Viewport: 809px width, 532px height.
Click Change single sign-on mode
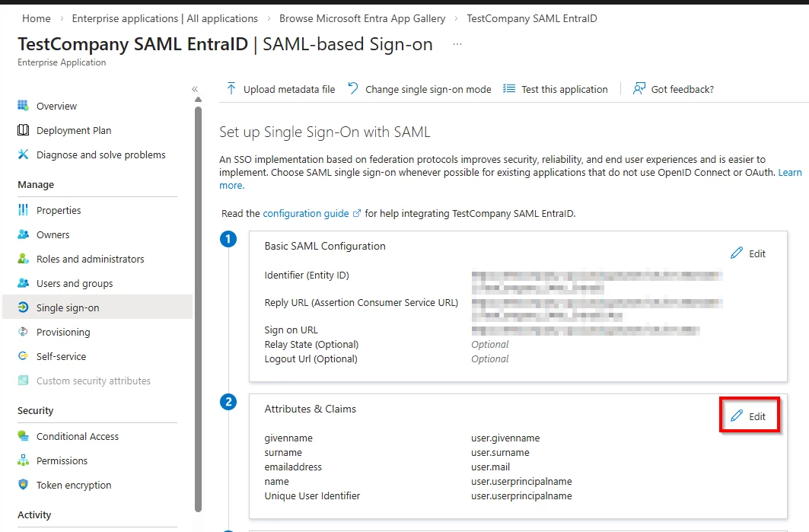(419, 89)
